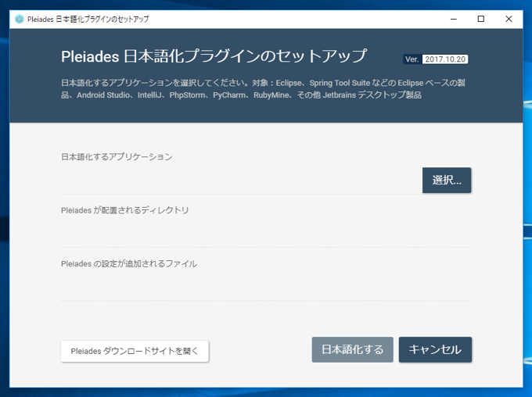
Task: Click the 選択... button
Action: click(447, 180)
